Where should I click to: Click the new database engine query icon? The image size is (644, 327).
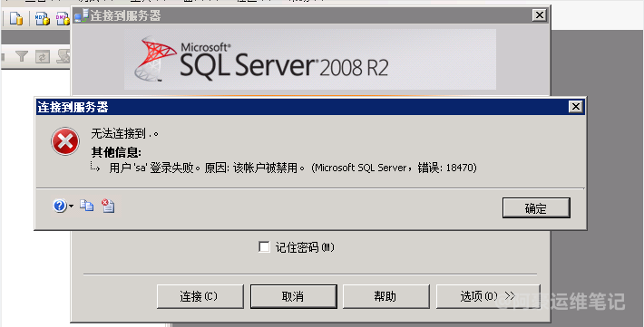click(15, 18)
